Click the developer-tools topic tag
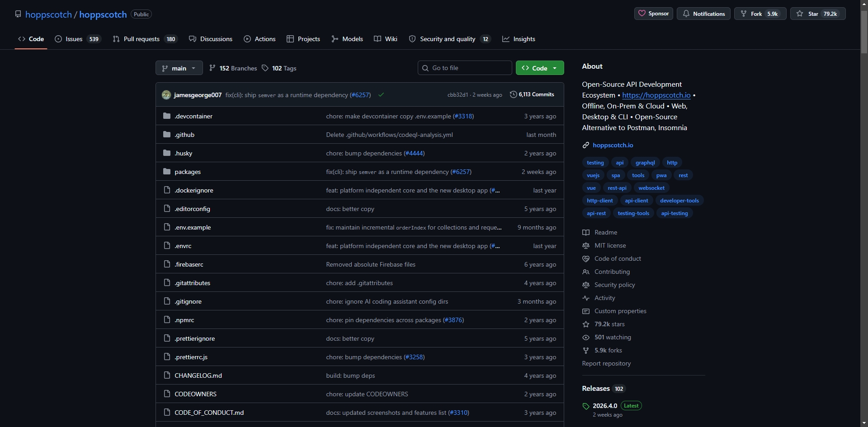This screenshot has height=427, width=868. pos(679,201)
